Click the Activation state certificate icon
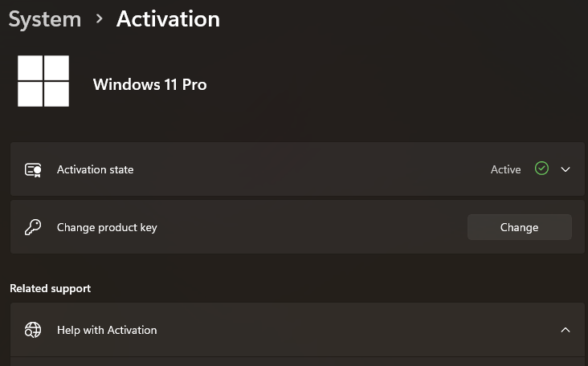The width and height of the screenshot is (588, 366). pos(33,169)
